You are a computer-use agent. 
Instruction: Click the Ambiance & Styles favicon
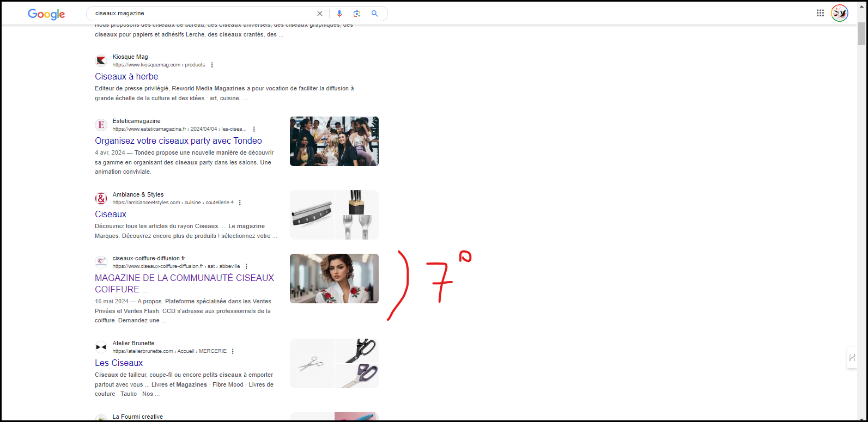click(x=101, y=198)
